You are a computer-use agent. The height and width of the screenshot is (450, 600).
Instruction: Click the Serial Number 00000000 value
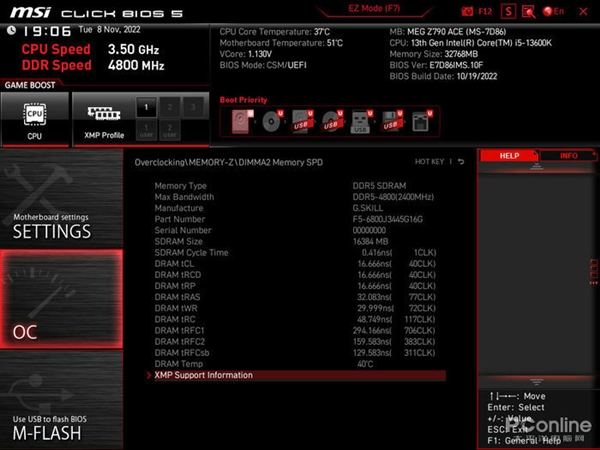[x=369, y=230]
